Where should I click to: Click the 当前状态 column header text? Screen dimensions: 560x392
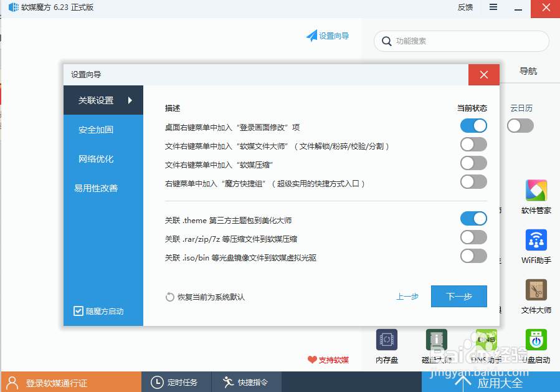(472, 108)
